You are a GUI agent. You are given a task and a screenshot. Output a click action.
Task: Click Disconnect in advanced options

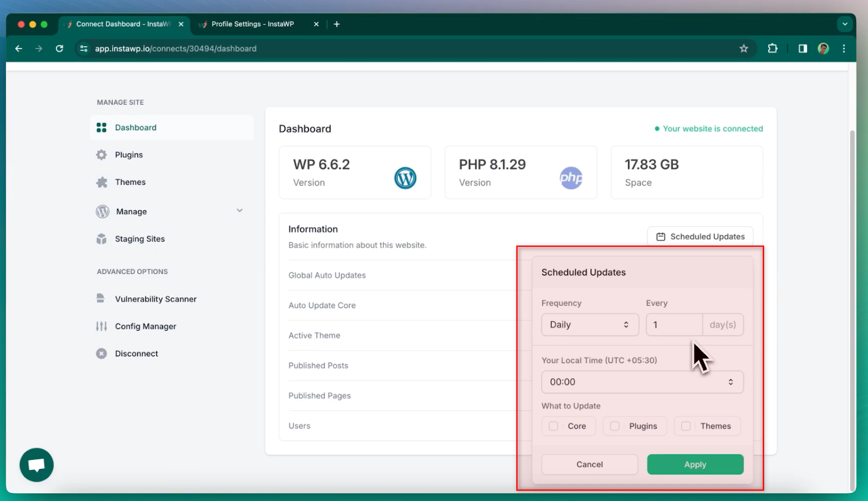click(x=136, y=354)
